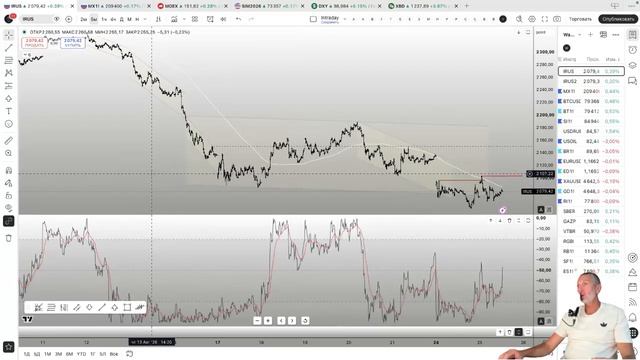Select USDRUB row in the watchlist
This screenshot has height=360, width=640.
(x=591, y=131)
